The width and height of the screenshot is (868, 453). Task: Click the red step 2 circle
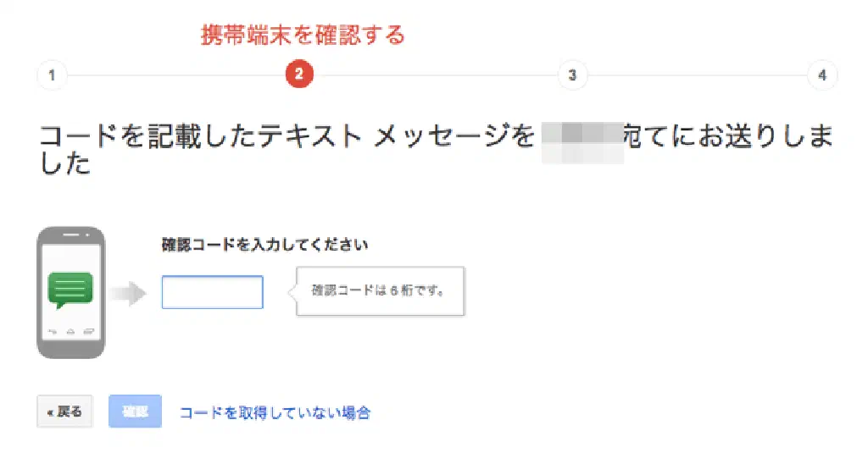click(x=299, y=75)
